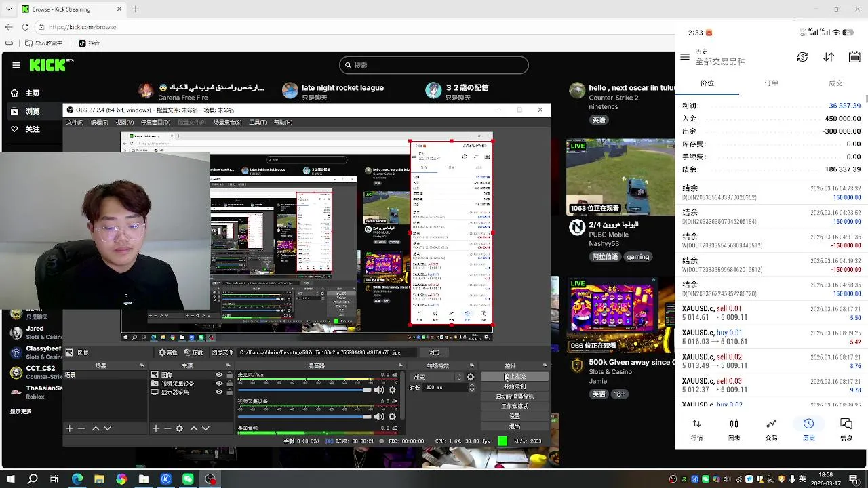868x488 pixels.
Task: Pop out the 控件 controls dock
Action: click(x=544, y=366)
